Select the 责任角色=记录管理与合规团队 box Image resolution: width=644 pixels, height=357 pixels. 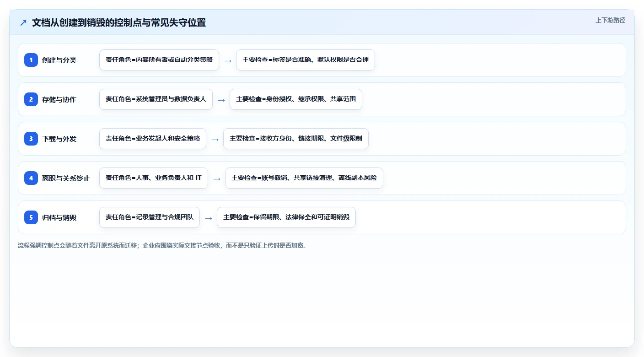[150, 217]
